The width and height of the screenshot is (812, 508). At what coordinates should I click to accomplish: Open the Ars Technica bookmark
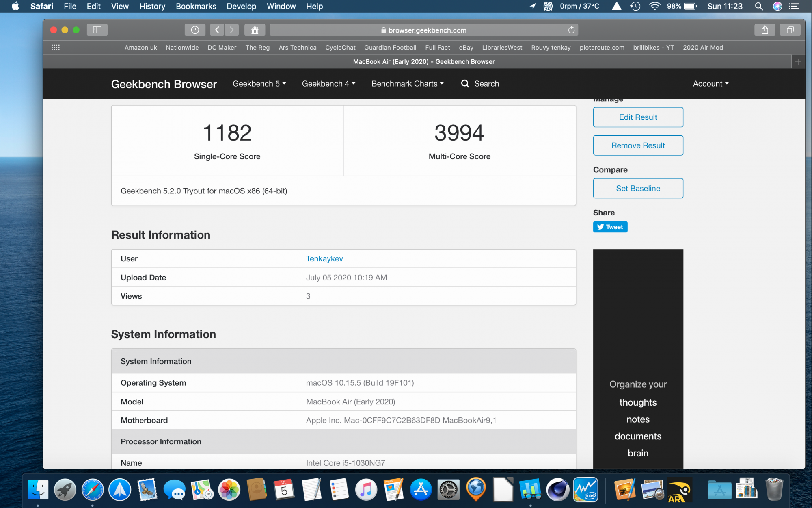click(298, 48)
